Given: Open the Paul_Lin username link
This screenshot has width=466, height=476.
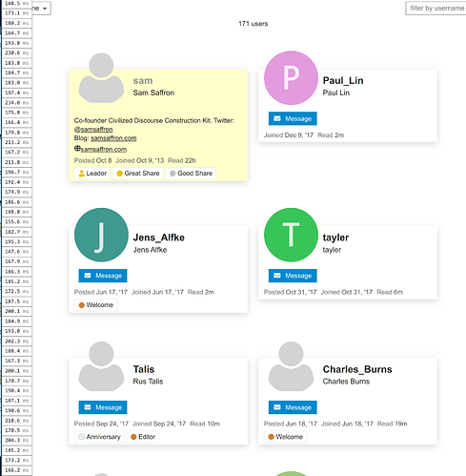Looking at the screenshot, I should [x=343, y=81].
